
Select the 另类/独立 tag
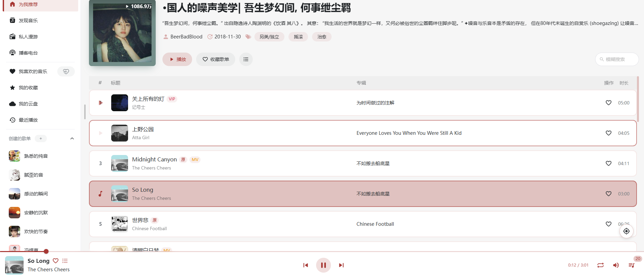269,37
